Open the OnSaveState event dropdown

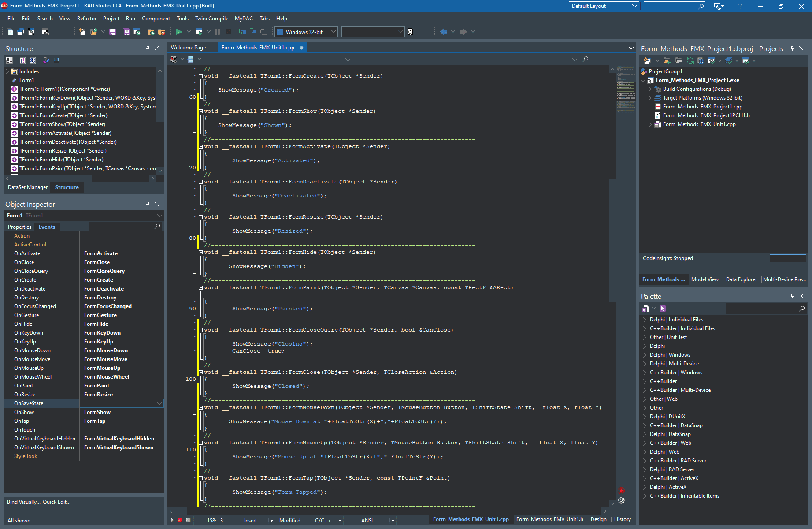click(x=159, y=403)
